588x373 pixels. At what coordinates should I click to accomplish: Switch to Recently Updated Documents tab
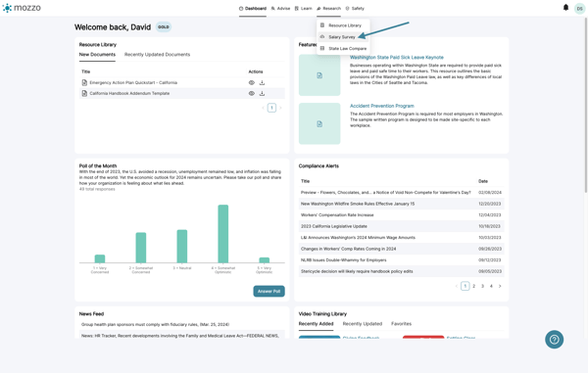(157, 55)
